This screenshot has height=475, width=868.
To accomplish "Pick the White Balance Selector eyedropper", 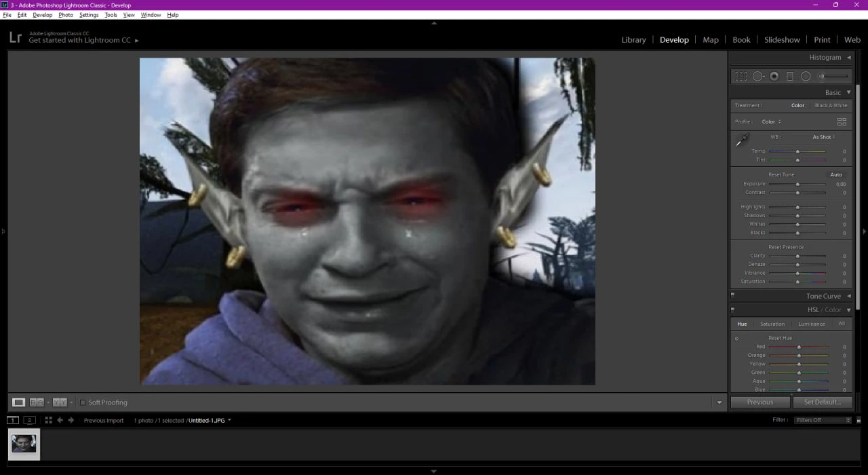I will [742, 140].
